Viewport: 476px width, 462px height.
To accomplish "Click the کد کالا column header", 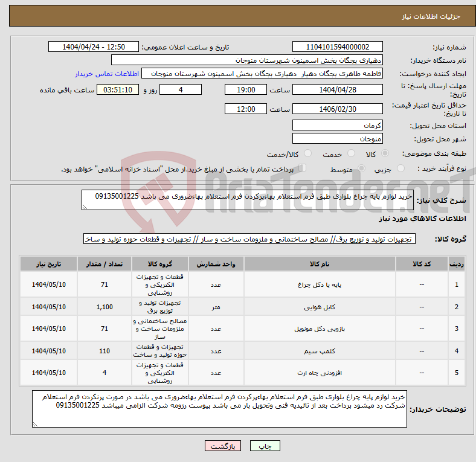I will pyautogui.click(x=422, y=264).
